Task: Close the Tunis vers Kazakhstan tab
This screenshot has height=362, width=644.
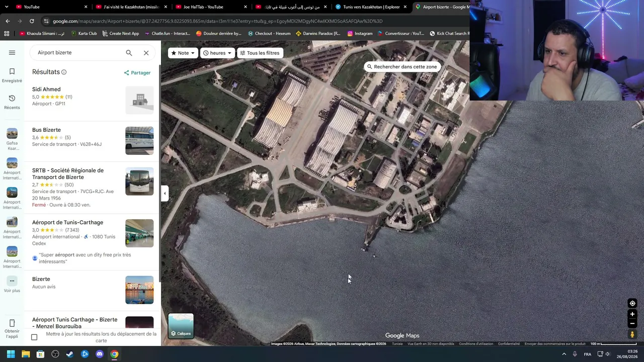Action: tap(405, 7)
